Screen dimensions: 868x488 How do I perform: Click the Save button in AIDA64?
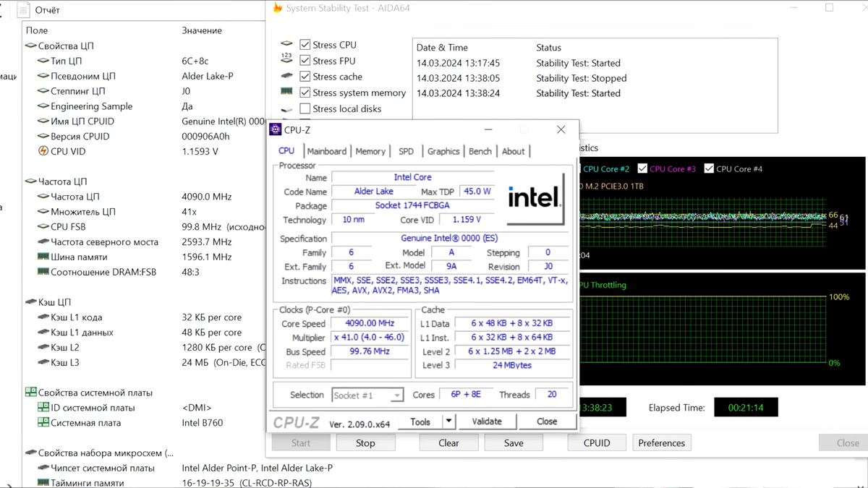pyautogui.click(x=514, y=442)
